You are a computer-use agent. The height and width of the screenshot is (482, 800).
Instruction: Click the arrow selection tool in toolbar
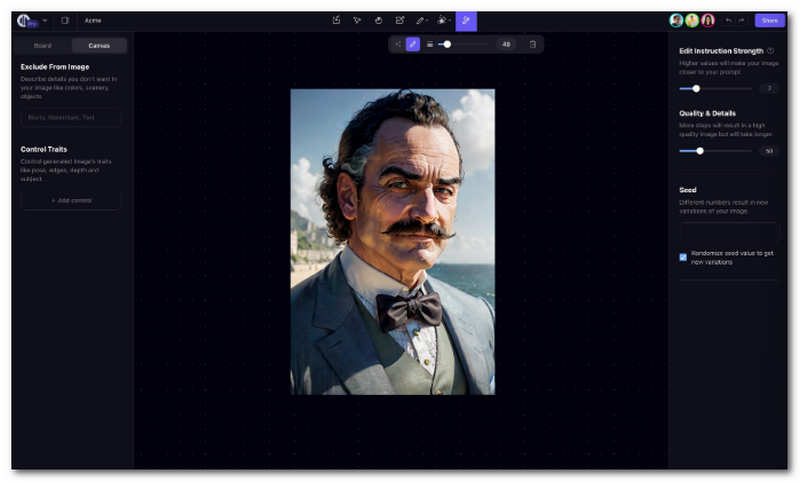tap(357, 20)
